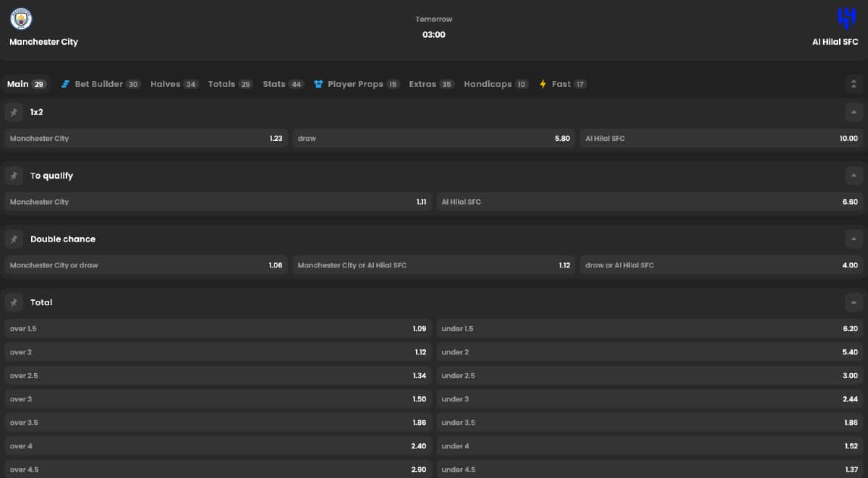Toggle collapse all markets arrows button

(x=854, y=84)
